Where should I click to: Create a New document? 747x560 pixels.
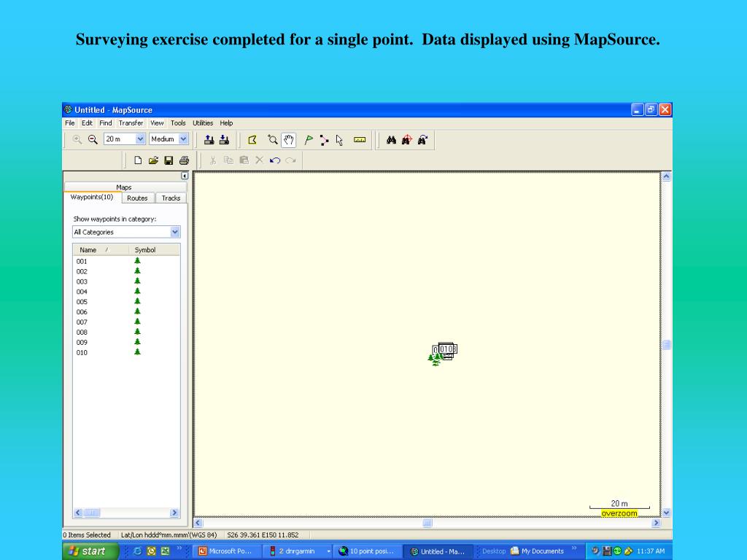tap(138, 160)
